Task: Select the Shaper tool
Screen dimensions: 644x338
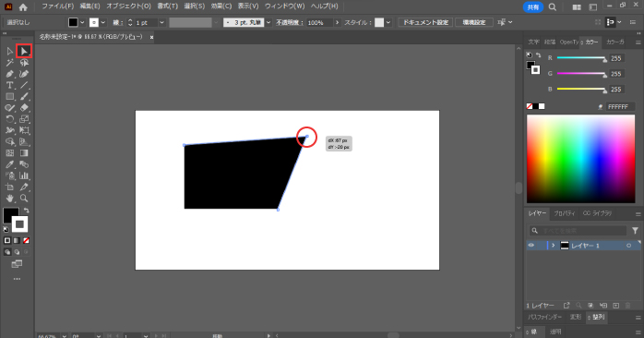Action: [9, 108]
